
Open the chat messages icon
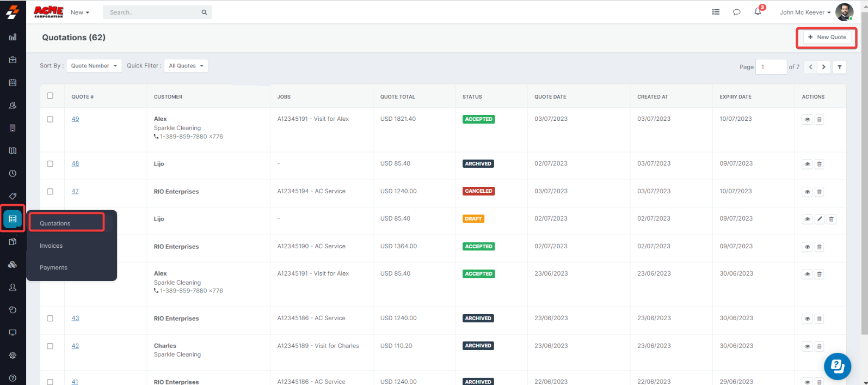point(736,12)
